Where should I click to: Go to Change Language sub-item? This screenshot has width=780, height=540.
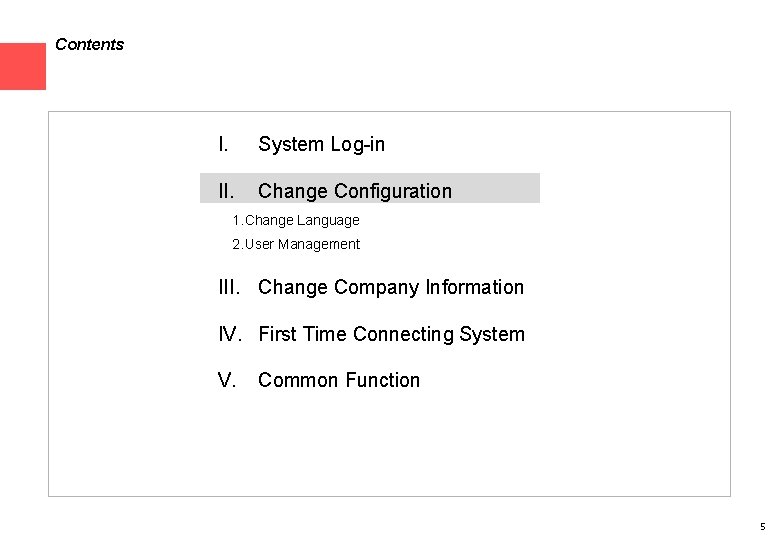click(302, 220)
